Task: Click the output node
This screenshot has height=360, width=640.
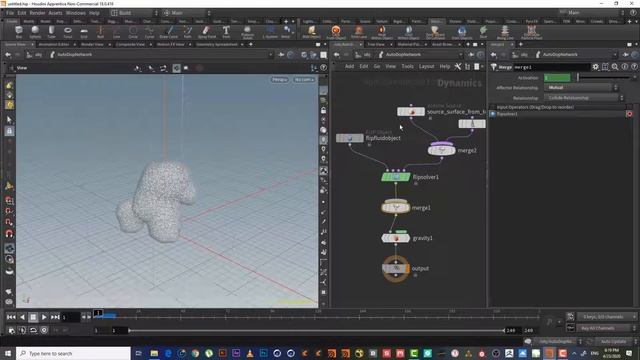Action: click(x=396, y=268)
